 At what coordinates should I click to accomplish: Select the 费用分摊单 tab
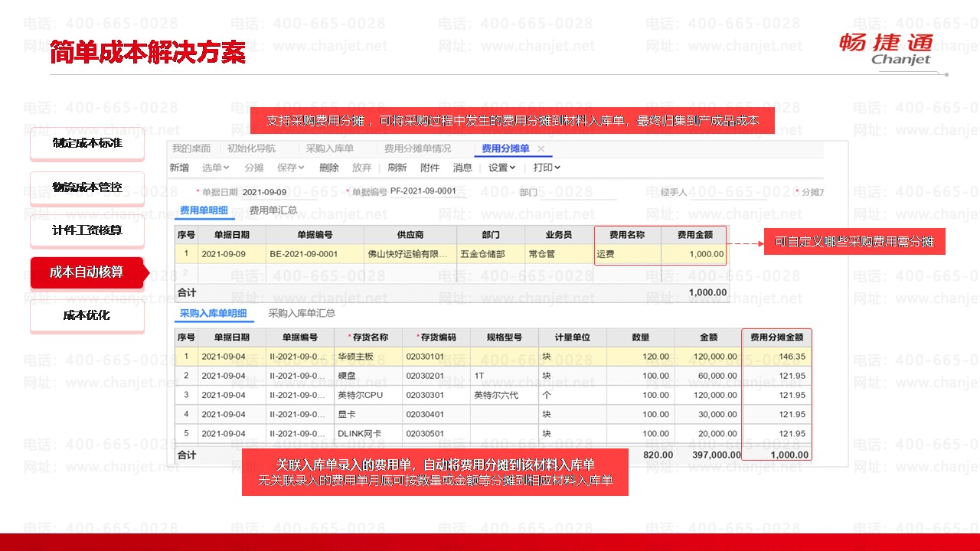506,148
